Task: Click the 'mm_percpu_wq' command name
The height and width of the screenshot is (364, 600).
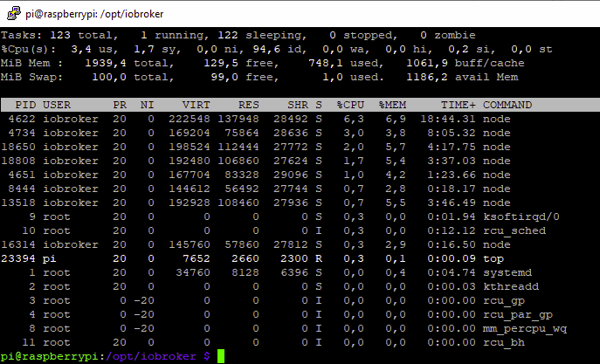Action: point(525,329)
